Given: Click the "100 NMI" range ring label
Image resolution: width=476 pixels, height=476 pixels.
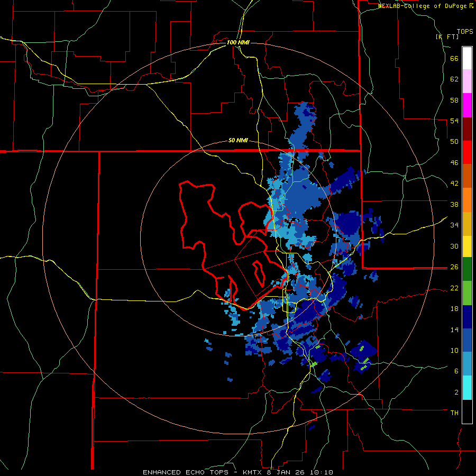Looking at the screenshot, I should [238, 42].
